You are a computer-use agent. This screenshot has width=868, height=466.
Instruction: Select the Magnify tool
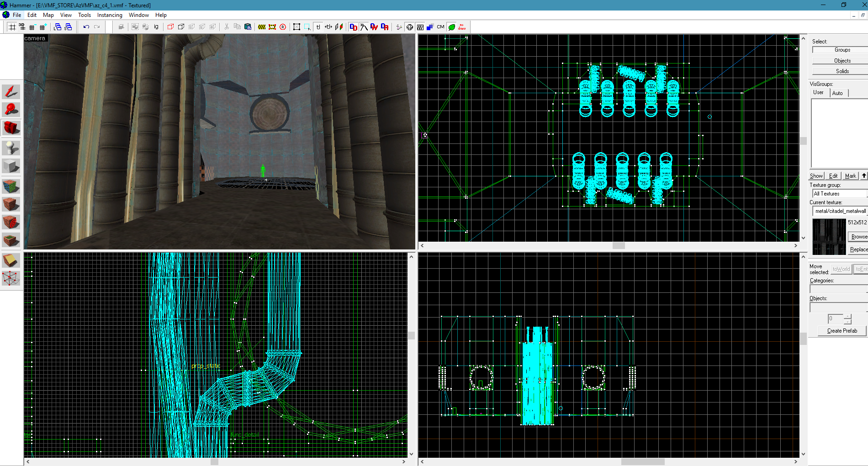pyautogui.click(x=11, y=110)
